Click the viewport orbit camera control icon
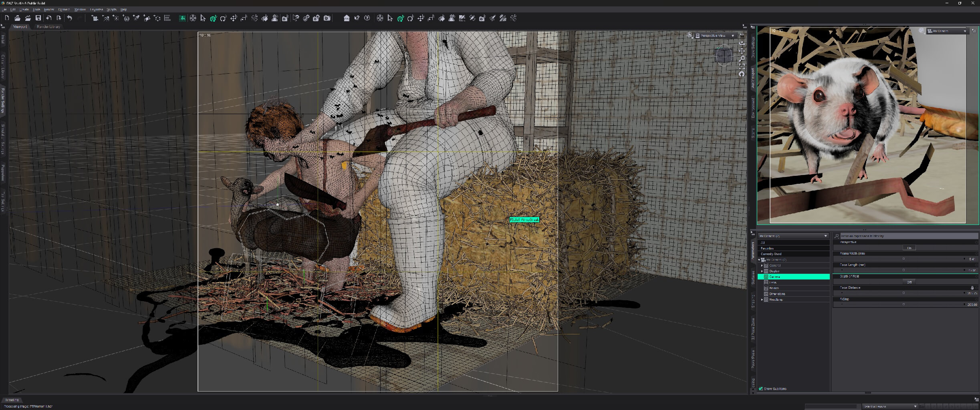 point(742,43)
